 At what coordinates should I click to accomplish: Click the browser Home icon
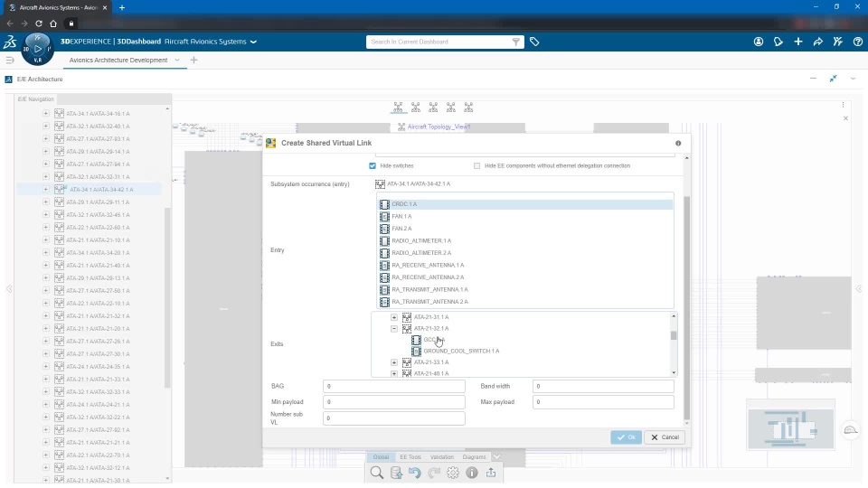53,23
